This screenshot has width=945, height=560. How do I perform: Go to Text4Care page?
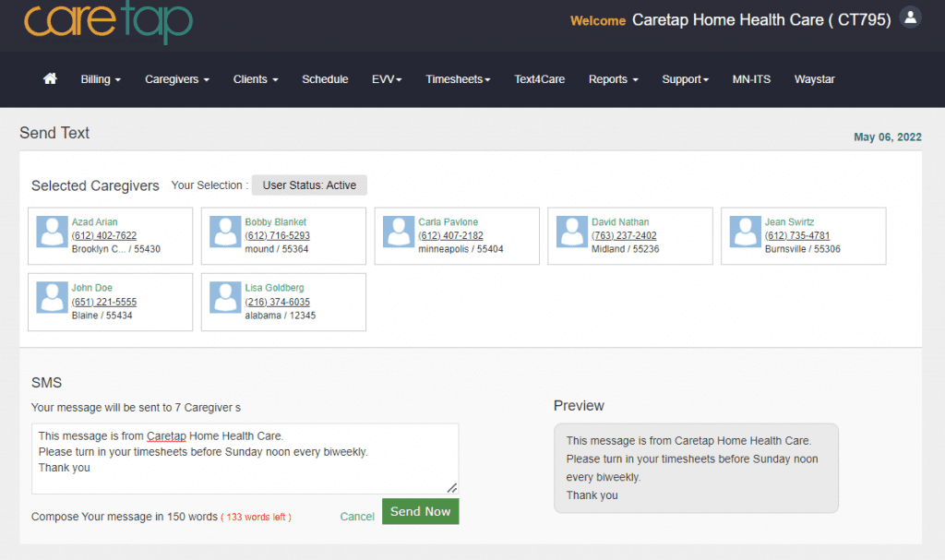539,79
